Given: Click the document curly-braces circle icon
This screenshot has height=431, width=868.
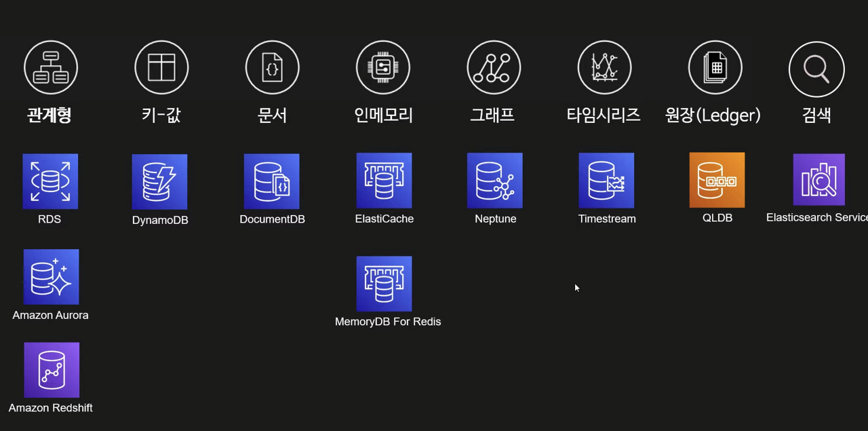Looking at the screenshot, I should [x=272, y=68].
